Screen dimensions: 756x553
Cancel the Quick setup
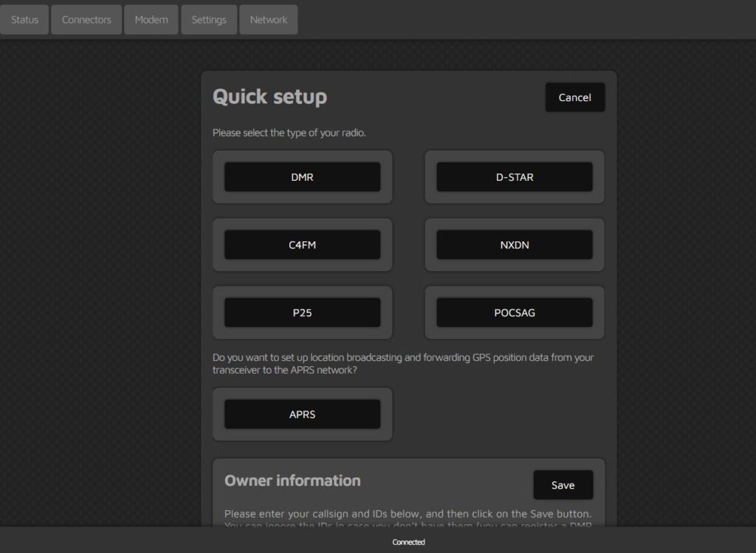574,97
